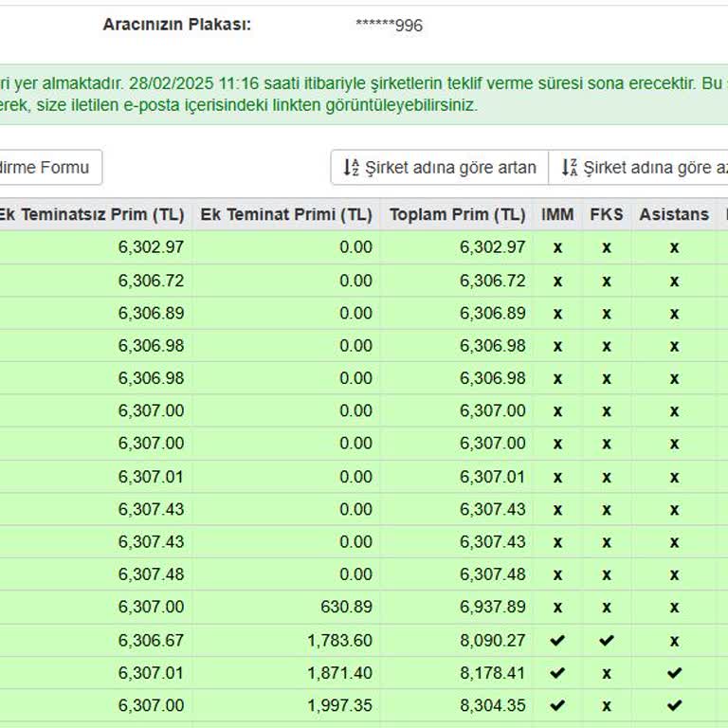Screen dimensions: 728x728
Task: Click the 1,997.35 Ek Teminat Primi cell
Action: 339,705
